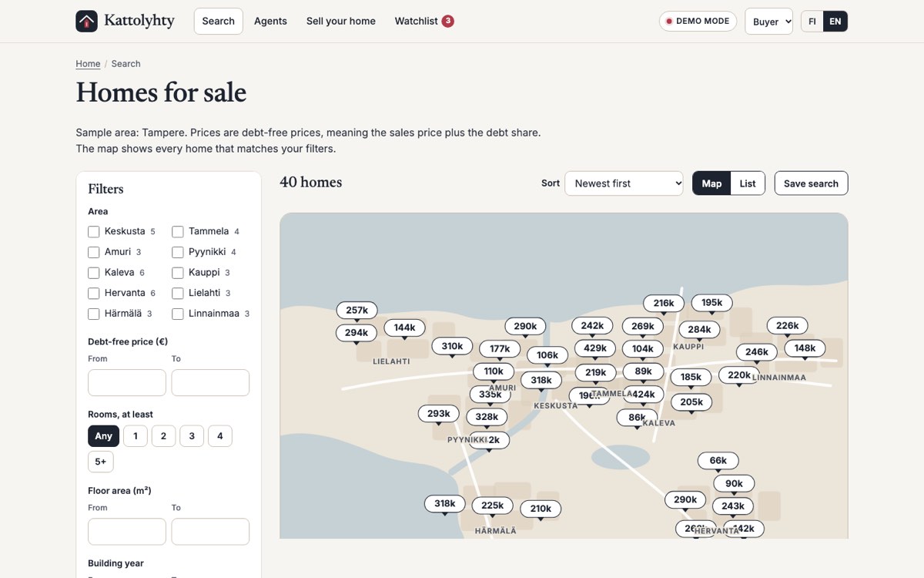Focus the Floor area To field
The width and height of the screenshot is (924, 578).
(x=210, y=532)
